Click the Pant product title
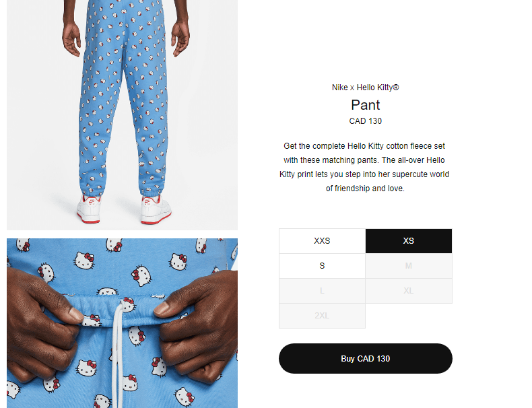The width and height of the screenshot is (532, 408). pos(366,105)
